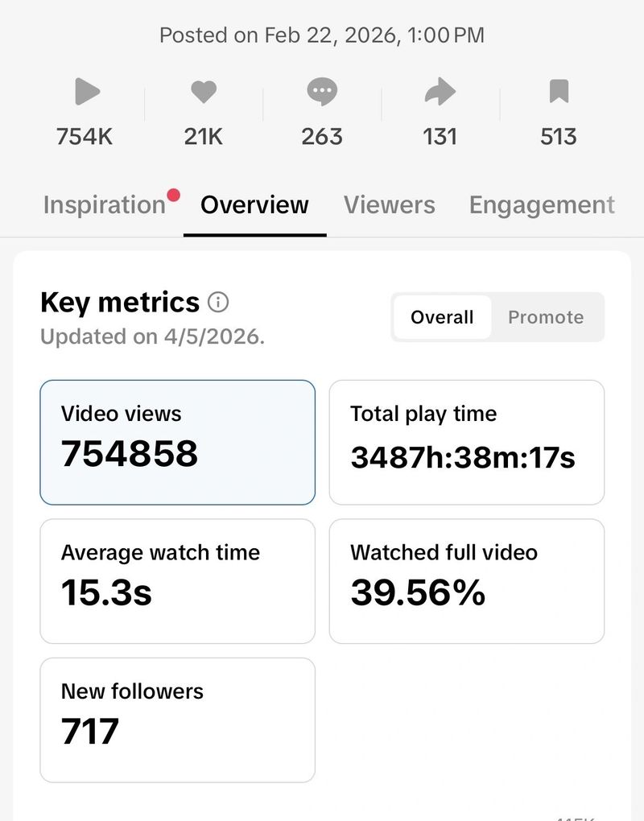Screen dimensions: 644x821
Task: Open the Inspiration tab
Action: [x=104, y=205]
